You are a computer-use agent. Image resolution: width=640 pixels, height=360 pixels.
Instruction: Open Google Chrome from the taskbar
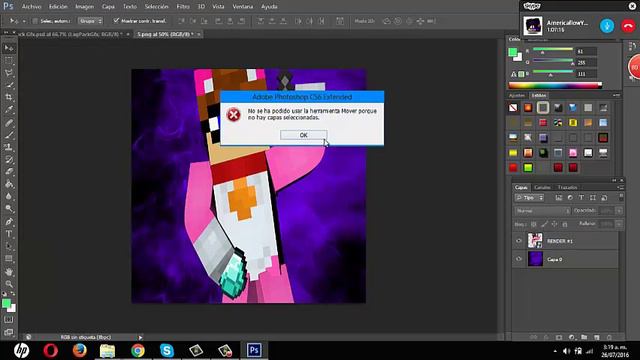coord(138,350)
